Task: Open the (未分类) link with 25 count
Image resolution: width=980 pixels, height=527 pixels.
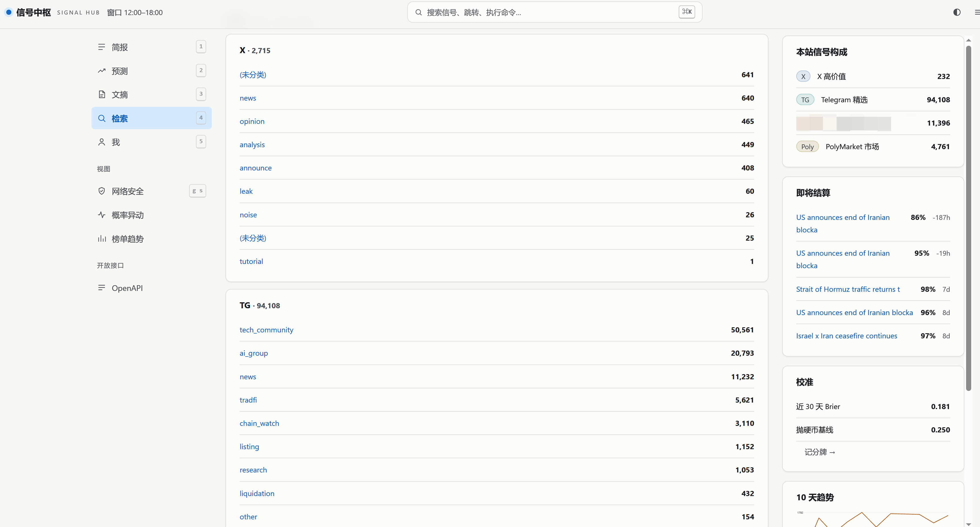Action: pyautogui.click(x=253, y=238)
